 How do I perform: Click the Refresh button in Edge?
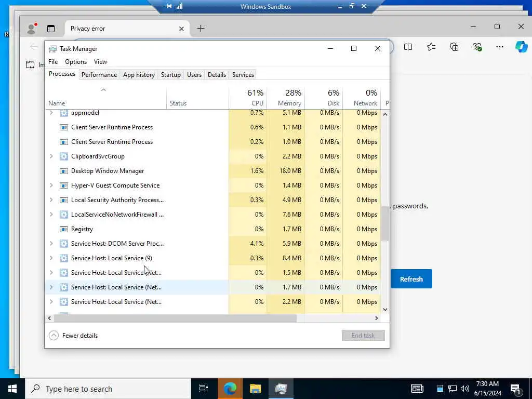(411, 279)
